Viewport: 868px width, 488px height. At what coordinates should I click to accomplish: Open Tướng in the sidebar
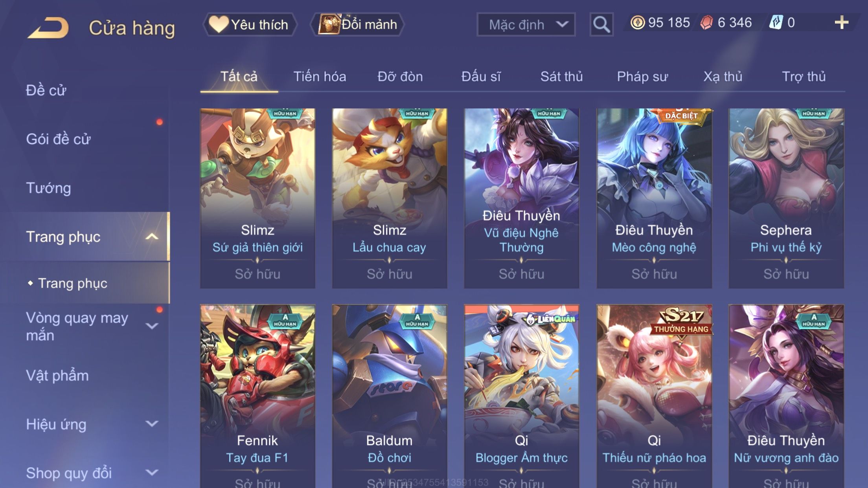(48, 188)
